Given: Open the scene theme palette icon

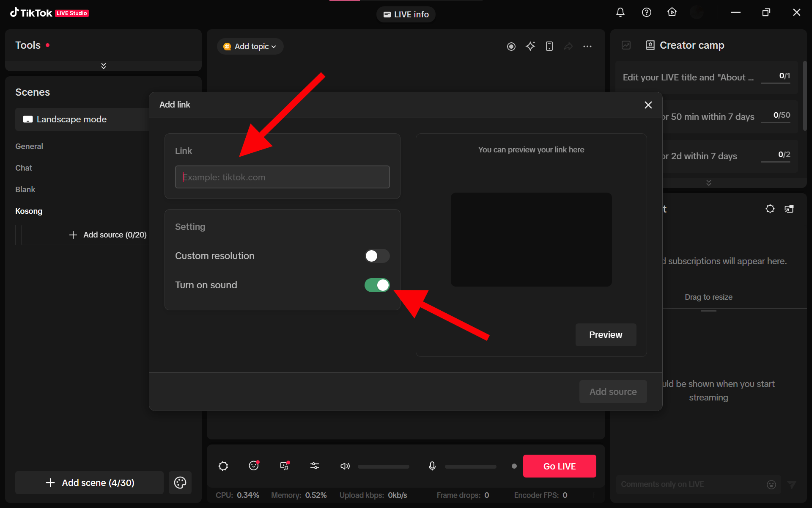Looking at the screenshot, I should tap(180, 483).
